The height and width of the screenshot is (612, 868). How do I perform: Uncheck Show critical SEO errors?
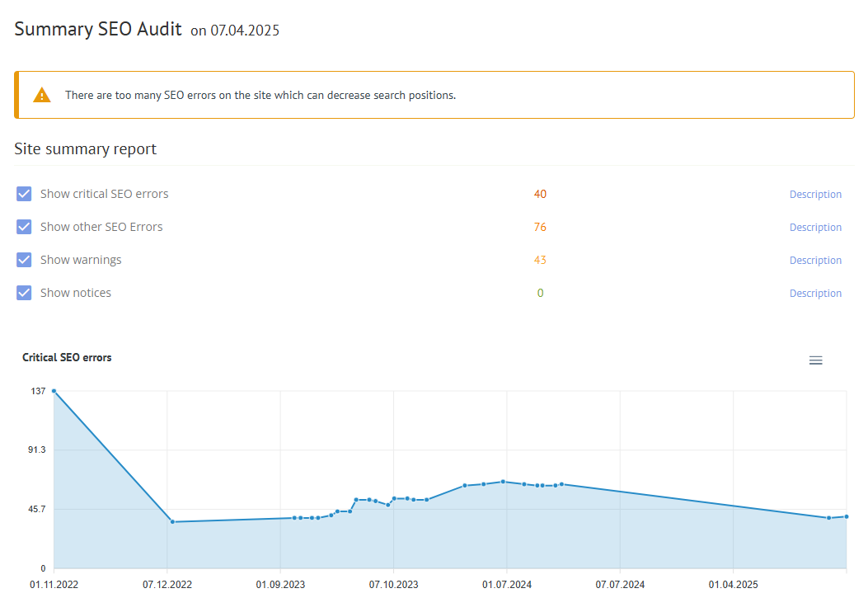coord(24,194)
